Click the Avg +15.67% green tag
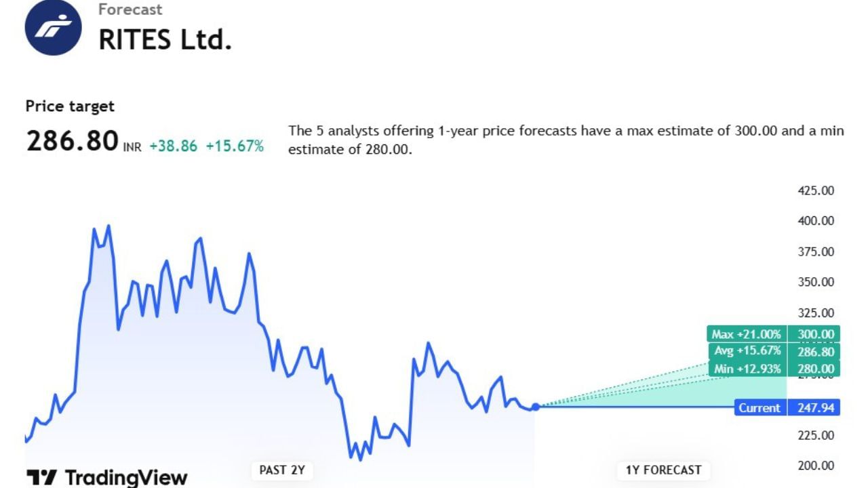This screenshot has height=488, width=868. click(748, 351)
